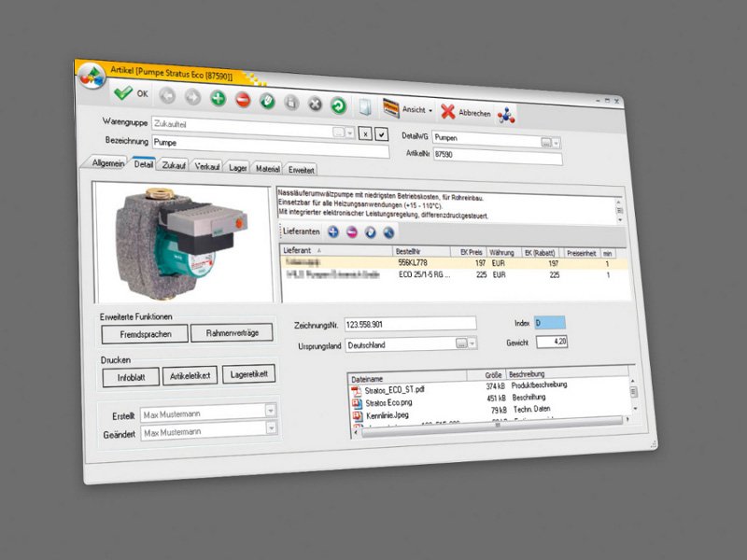Click the document copy icon in toolbar
Viewport: 747px width, 560px height.
tap(365, 106)
